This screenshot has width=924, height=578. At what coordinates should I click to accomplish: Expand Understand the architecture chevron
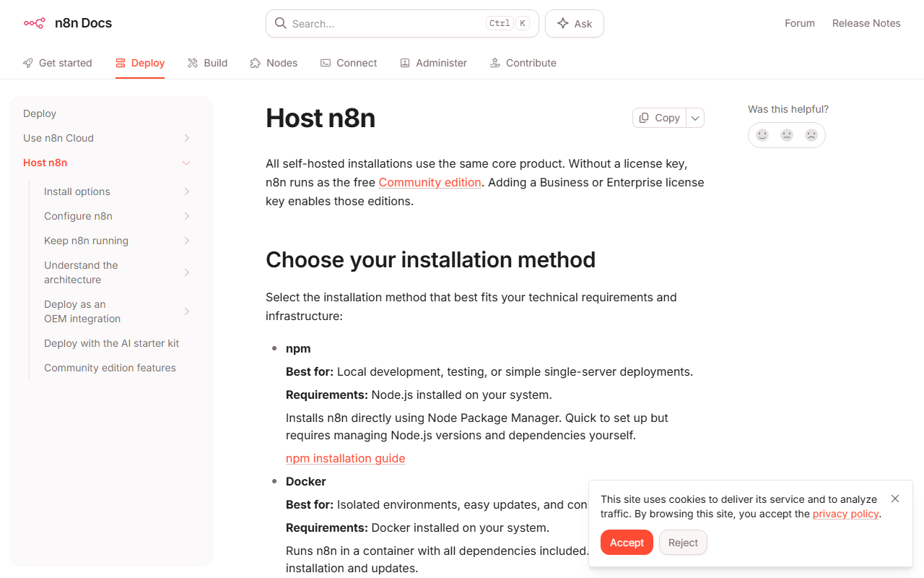coord(186,272)
